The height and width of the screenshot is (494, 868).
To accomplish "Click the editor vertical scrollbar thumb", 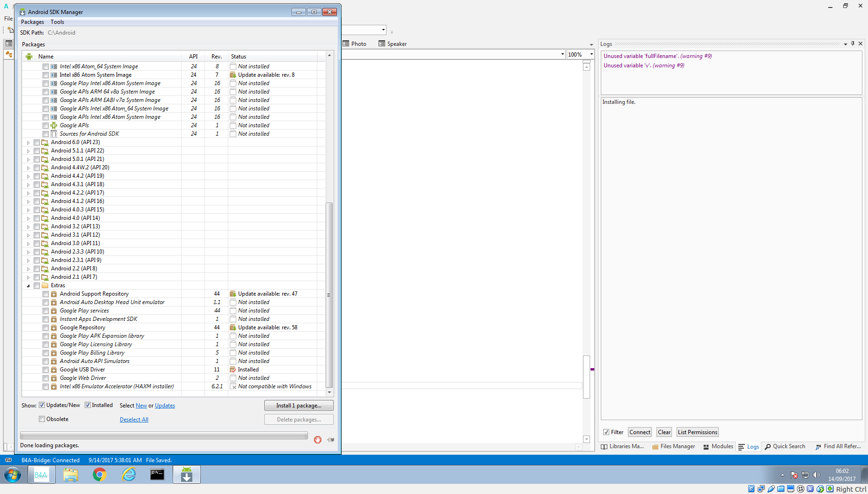I will pyautogui.click(x=586, y=377).
